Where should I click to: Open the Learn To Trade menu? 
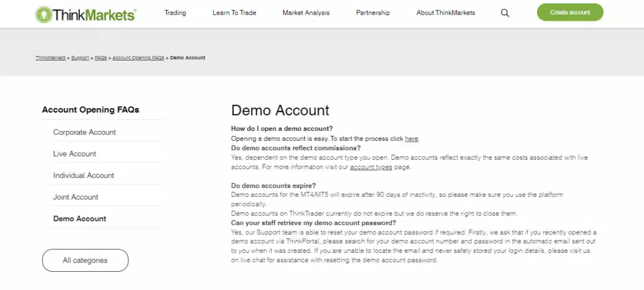tap(234, 13)
